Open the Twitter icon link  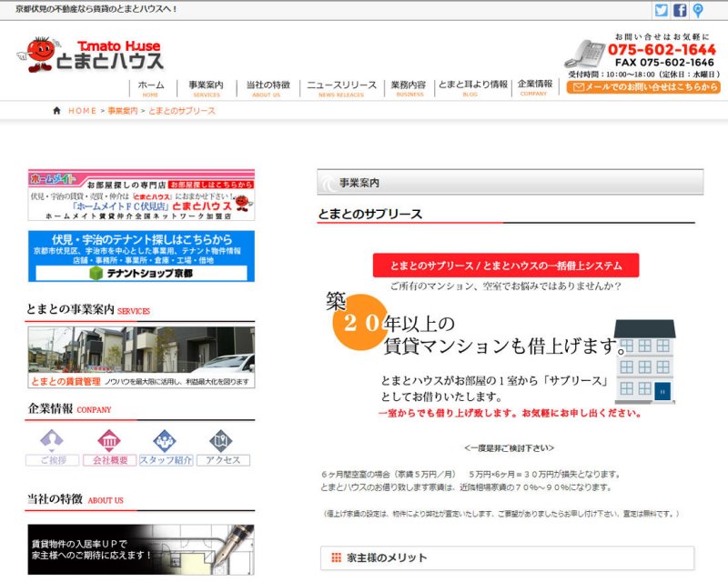pyautogui.click(x=662, y=10)
